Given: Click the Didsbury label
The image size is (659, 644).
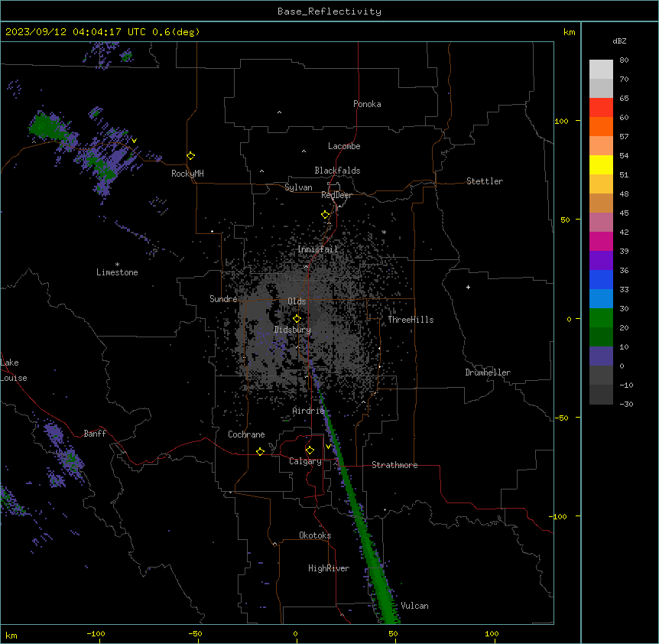Looking at the screenshot, I should point(292,330).
